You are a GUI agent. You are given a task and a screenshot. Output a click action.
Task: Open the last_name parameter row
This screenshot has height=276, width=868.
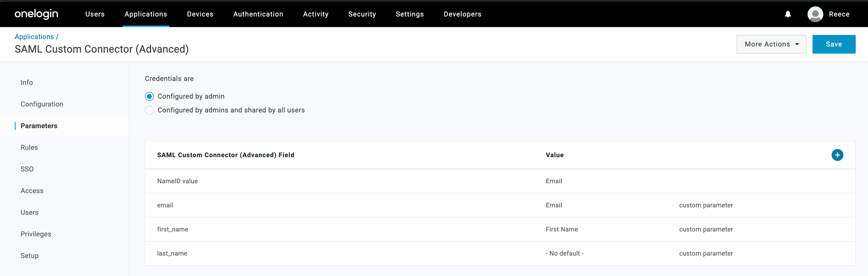click(500, 253)
